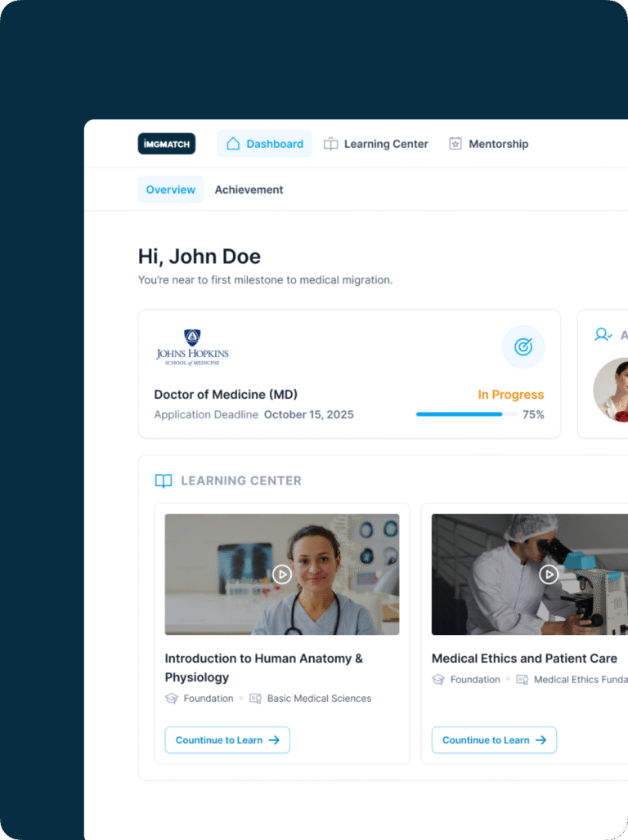Click the blue target goal icon
The width and height of the screenshot is (628, 840).
[523, 347]
